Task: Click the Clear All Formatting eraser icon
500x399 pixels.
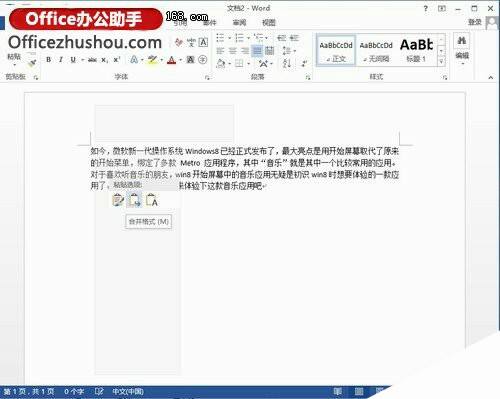Action: 179,42
